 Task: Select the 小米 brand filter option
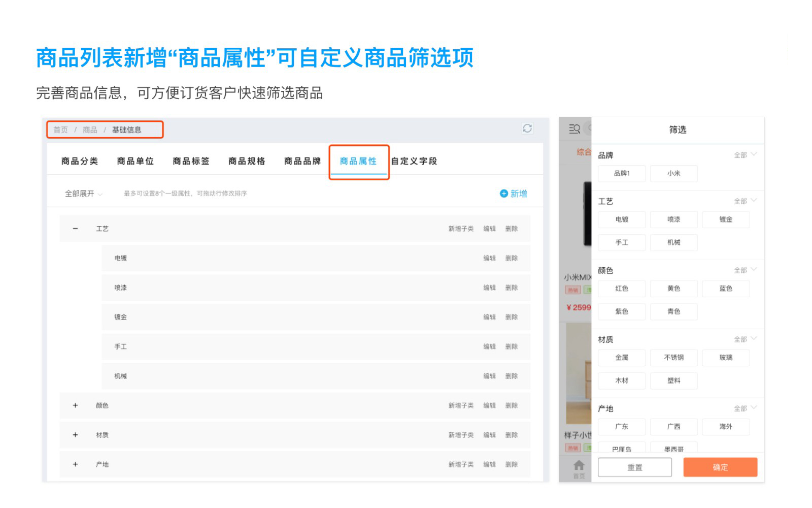[673, 173]
